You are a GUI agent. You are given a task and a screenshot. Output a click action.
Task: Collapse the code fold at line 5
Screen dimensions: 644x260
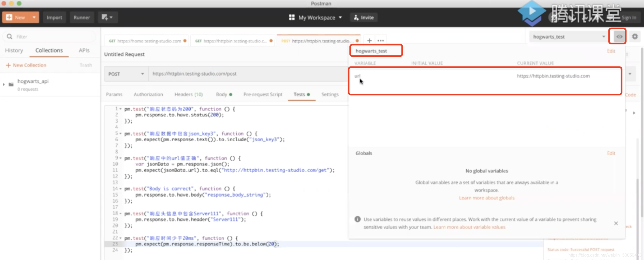click(121, 133)
